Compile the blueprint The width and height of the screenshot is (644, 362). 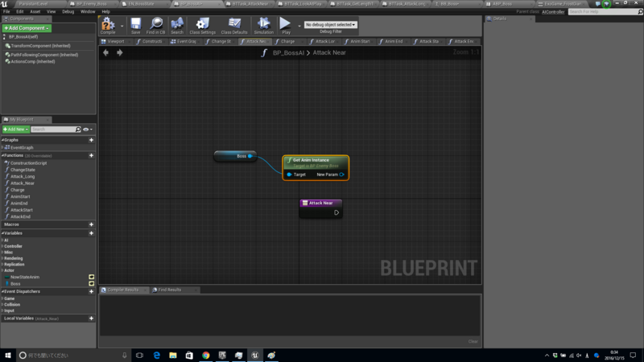pos(108,26)
